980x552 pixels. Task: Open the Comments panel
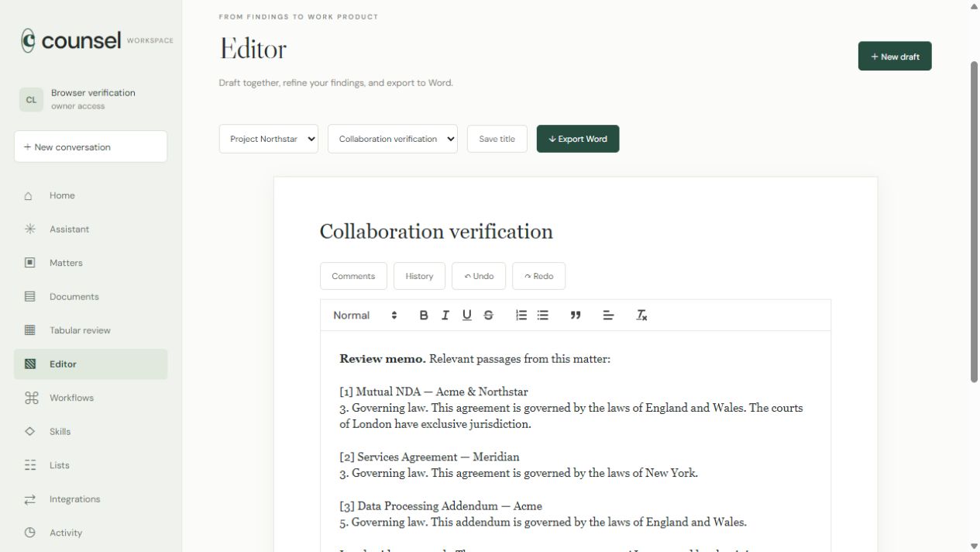353,276
